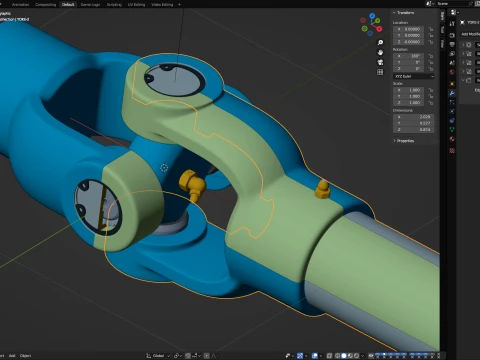Open the Particles properties tab icon

click(452, 102)
